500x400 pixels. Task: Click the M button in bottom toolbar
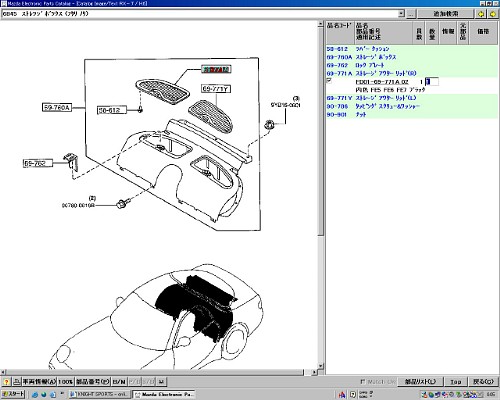pyautogui.click(x=161, y=382)
